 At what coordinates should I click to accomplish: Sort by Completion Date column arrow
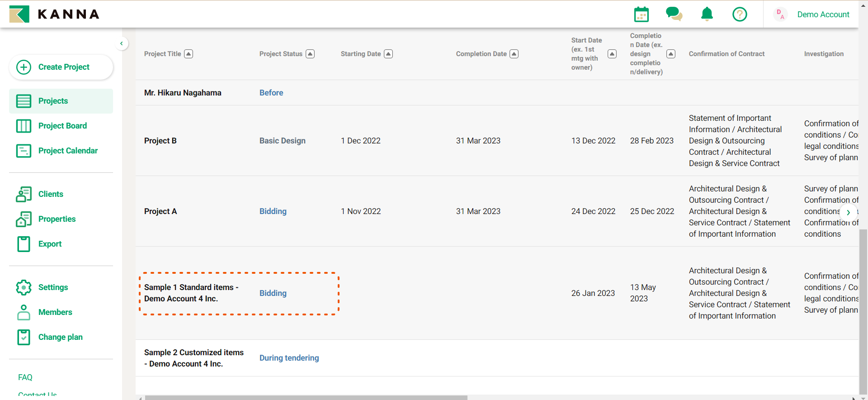pos(514,54)
